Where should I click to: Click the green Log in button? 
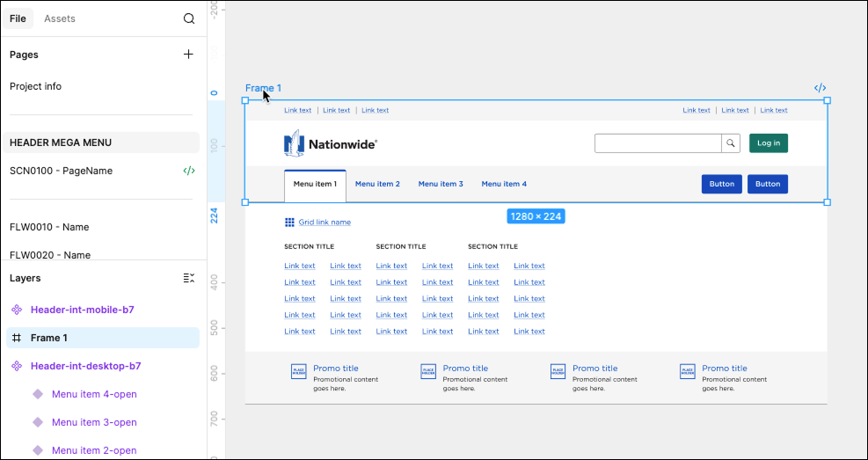coord(769,143)
